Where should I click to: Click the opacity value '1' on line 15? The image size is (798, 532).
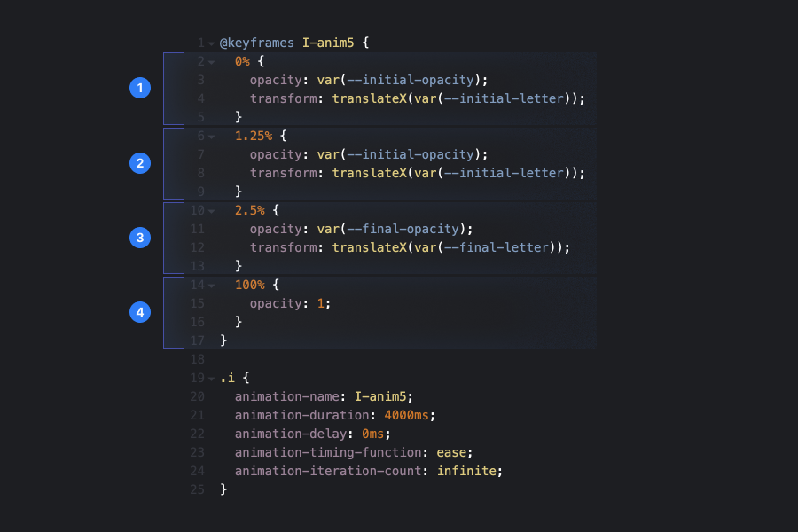(321, 303)
